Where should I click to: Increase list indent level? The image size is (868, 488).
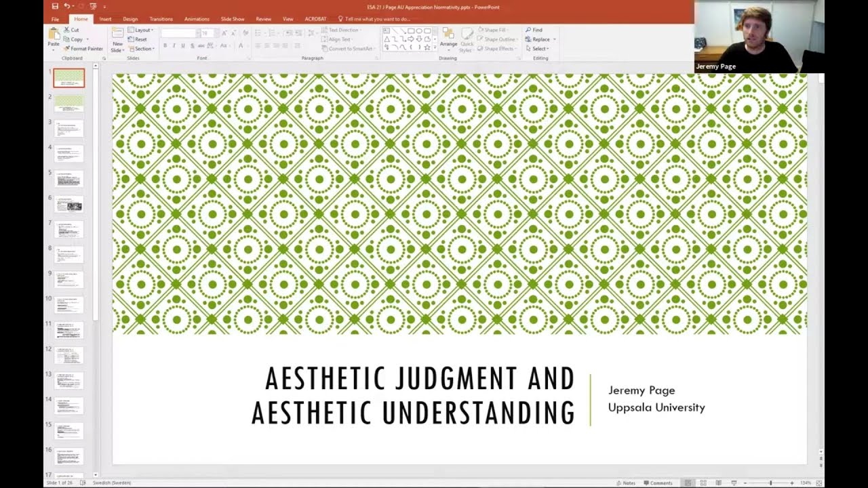tap(298, 33)
